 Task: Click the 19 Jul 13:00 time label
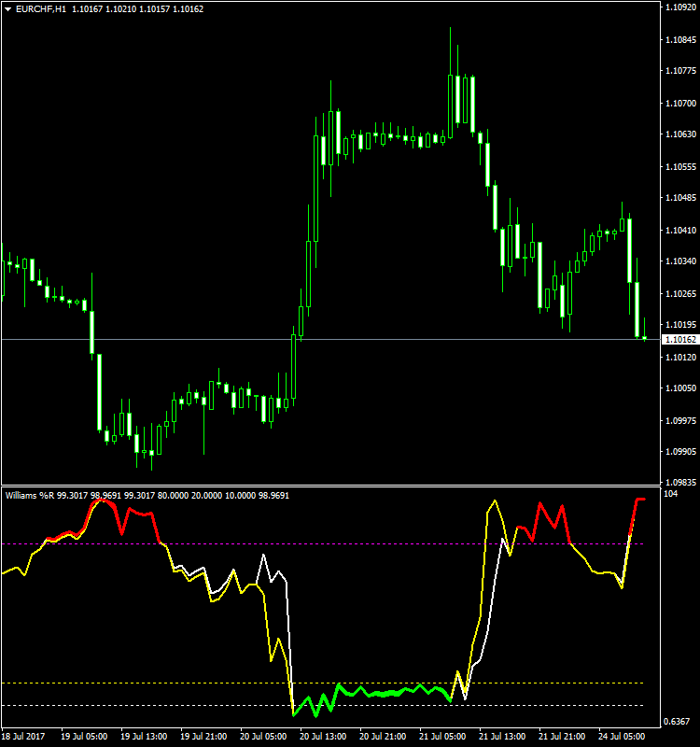144,737
